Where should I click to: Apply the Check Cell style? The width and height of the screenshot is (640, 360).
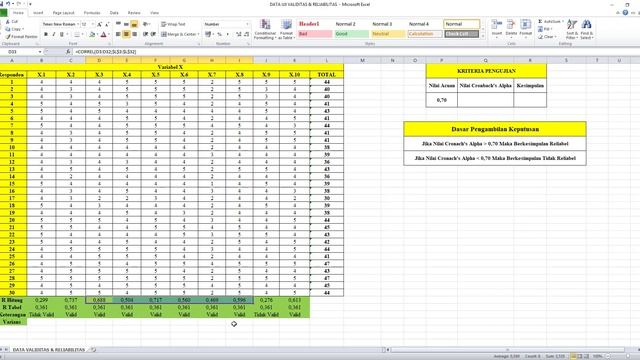tap(461, 34)
